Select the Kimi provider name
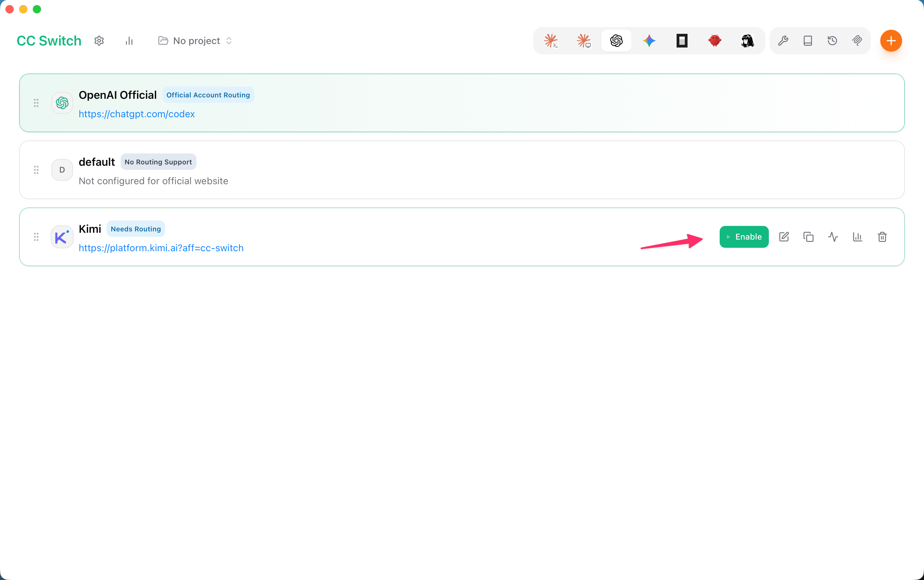The width and height of the screenshot is (924, 580). 90,229
